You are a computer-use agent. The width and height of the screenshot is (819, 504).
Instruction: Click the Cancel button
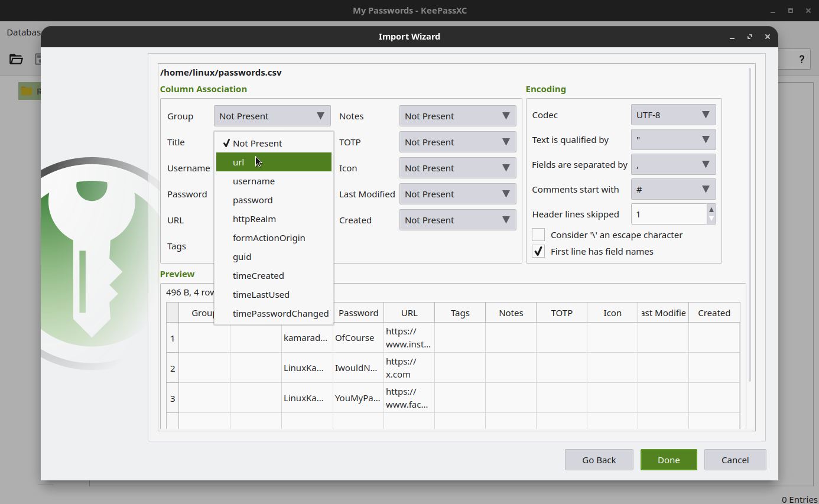pyautogui.click(x=734, y=460)
